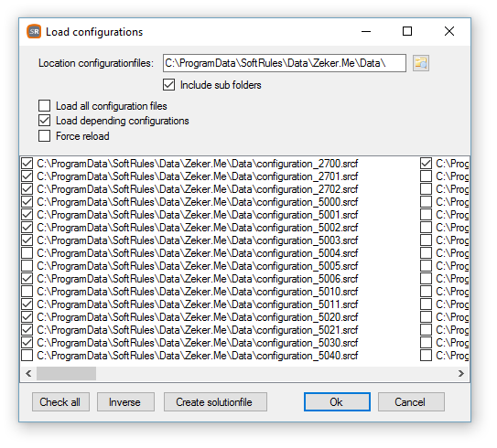This screenshot has height=448, width=497.
Task: Uncheck configuration_5011.srcf entry
Action: pos(27,304)
